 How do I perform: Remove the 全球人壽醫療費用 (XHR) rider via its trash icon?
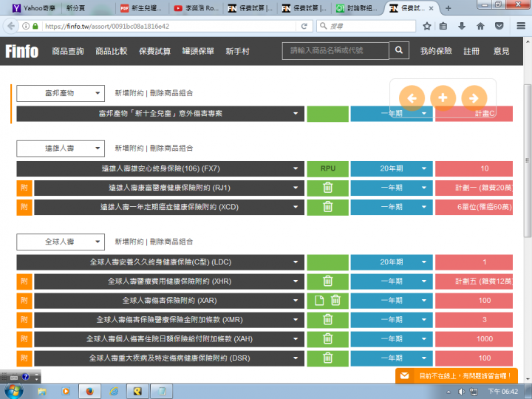(x=327, y=282)
